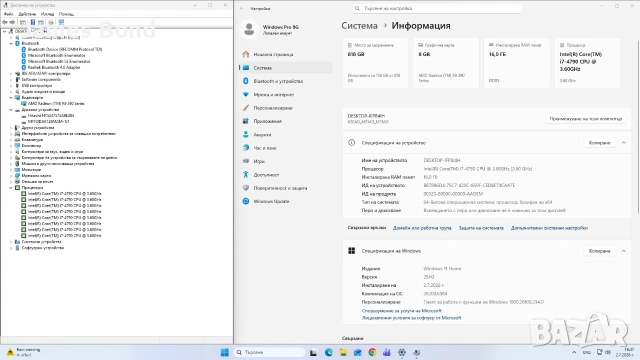Collapse the Видеокарти category

pyautogui.click(x=11, y=98)
